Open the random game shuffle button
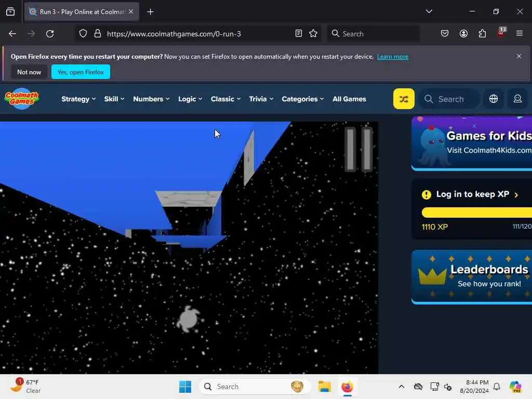Image resolution: width=532 pixels, height=399 pixels. 403,99
